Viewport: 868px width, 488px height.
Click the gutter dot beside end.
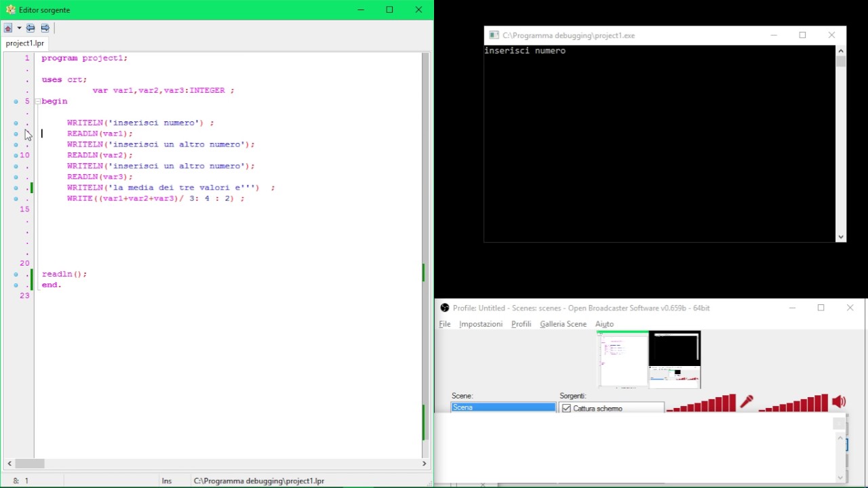(16, 285)
